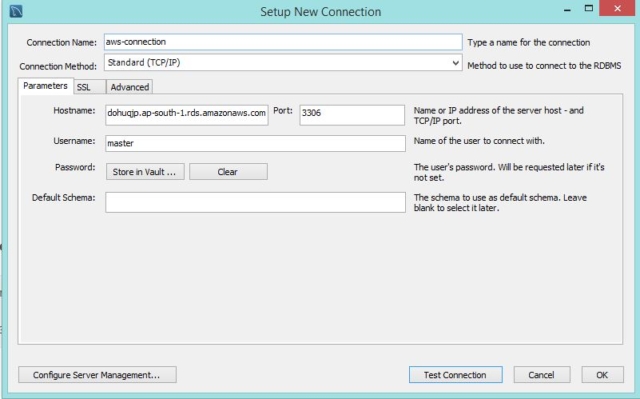Viewport: 640px width, 399px height.
Task: Click the Password label
Action: click(75, 167)
